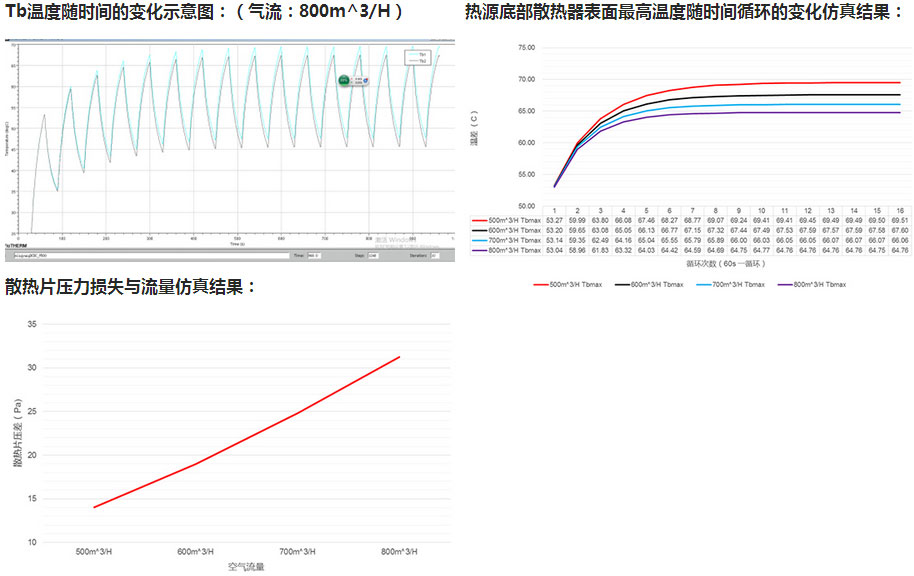Click the green circular floating widget icon
Image resolution: width=914 pixels, height=576 pixels.
pyautogui.click(x=344, y=80)
